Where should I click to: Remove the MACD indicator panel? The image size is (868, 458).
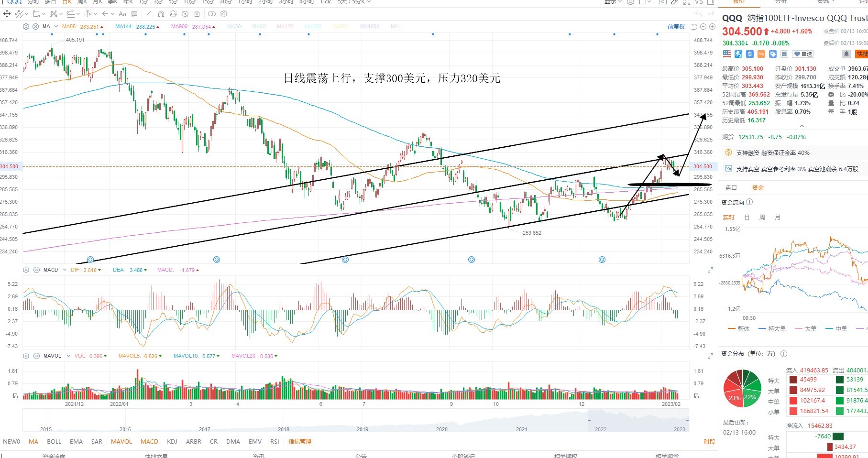(36, 270)
